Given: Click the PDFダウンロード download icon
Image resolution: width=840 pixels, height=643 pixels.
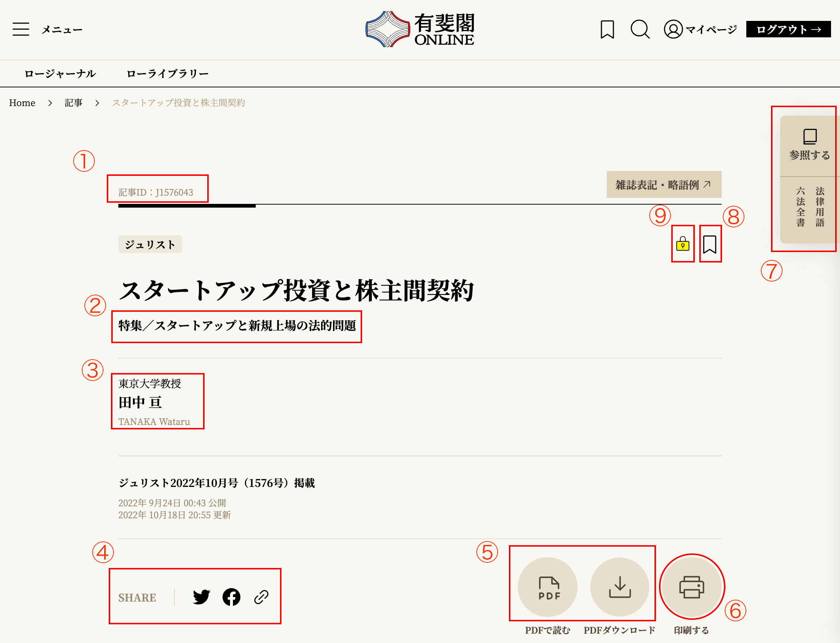Looking at the screenshot, I should tap(620, 587).
